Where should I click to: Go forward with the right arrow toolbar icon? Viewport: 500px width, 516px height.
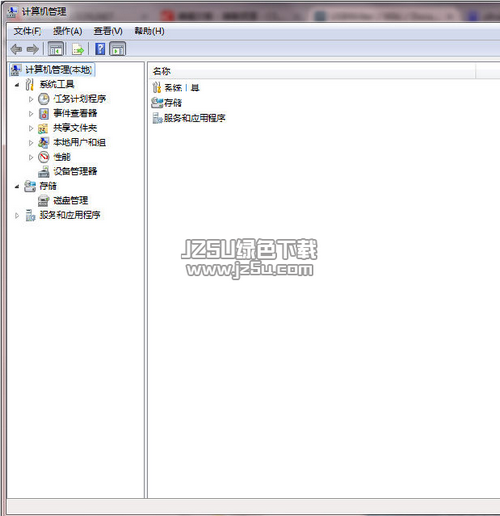coord(33,49)
